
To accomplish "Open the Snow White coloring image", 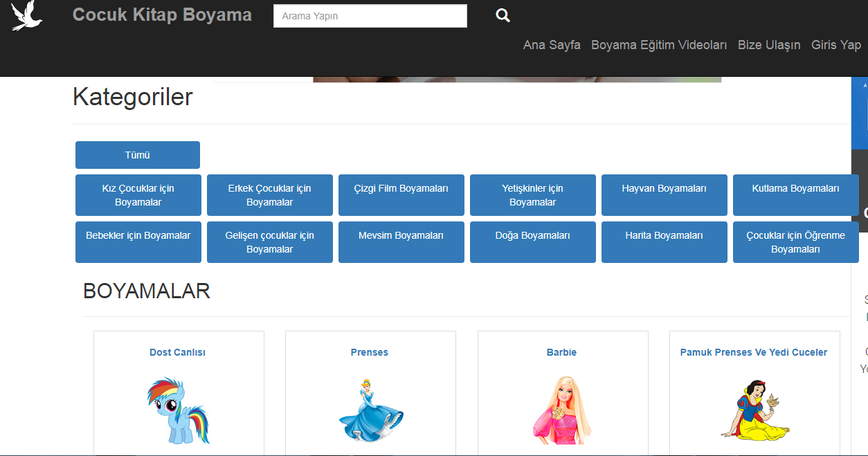I will 754,410.
